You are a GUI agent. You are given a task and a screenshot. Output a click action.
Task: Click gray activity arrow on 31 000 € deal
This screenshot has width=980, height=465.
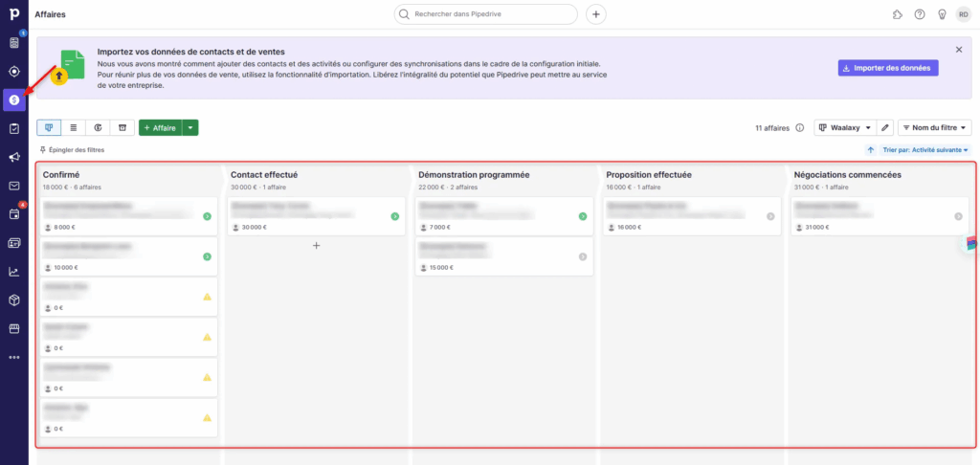click(958, 216)
